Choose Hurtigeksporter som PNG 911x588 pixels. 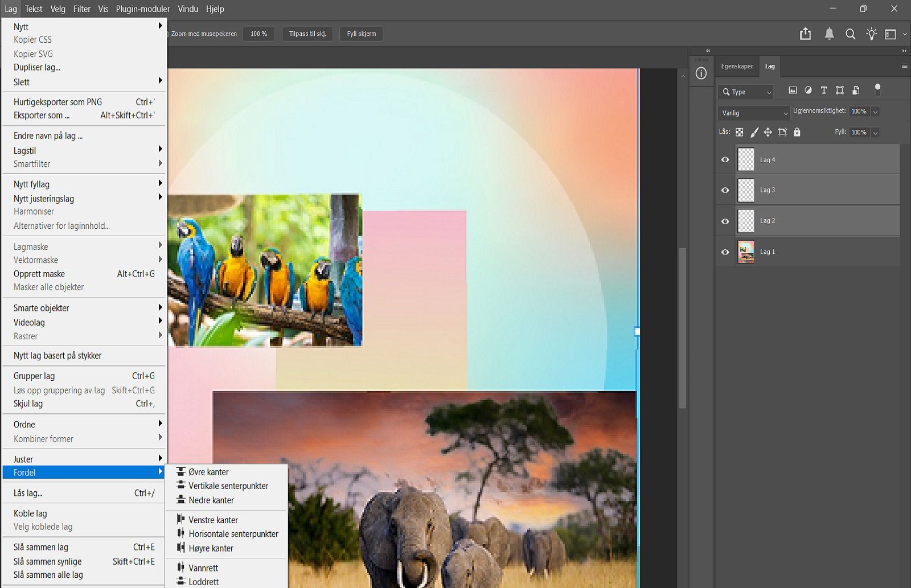[x=84, y=102]
